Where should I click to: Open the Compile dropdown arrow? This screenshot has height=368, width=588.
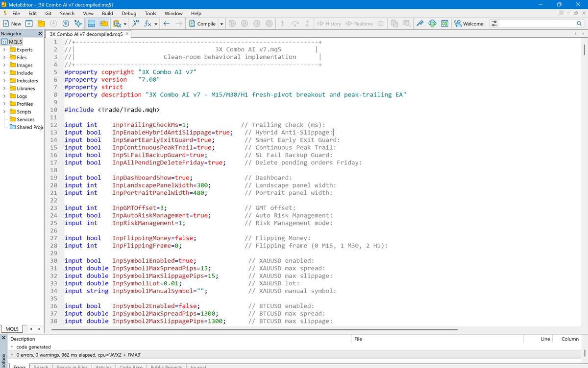(x=221, y=23)
